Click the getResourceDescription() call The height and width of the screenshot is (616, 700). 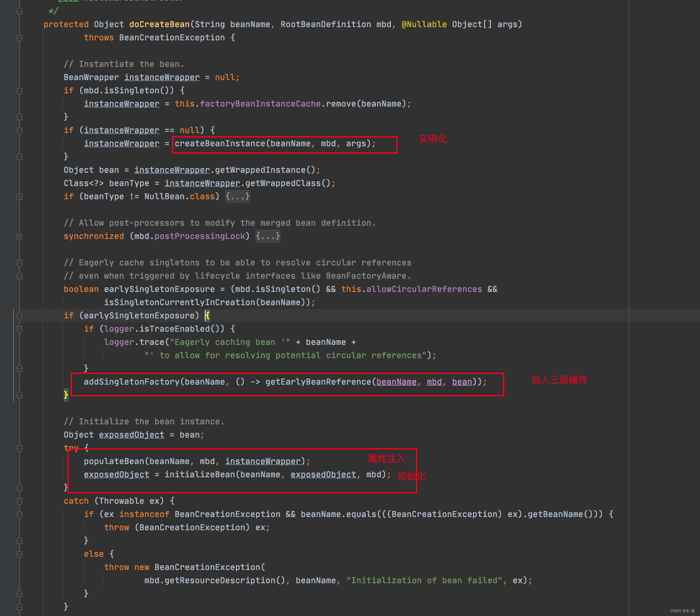225,580
